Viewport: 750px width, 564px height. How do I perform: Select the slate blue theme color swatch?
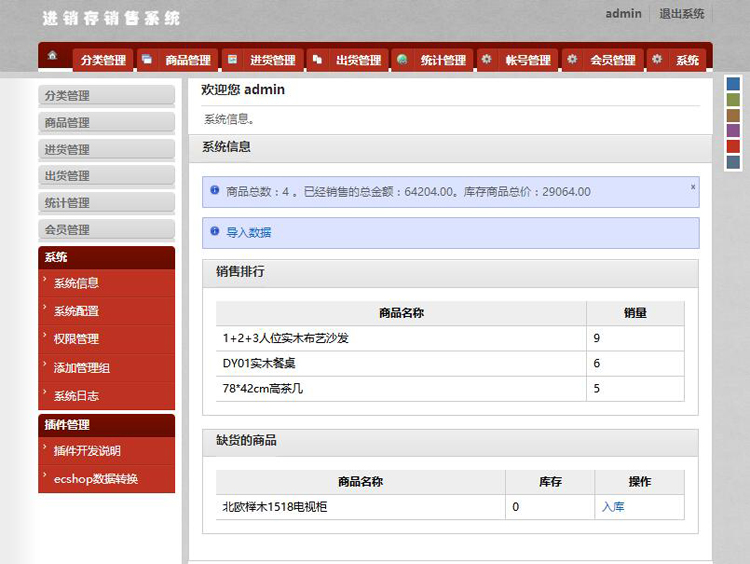click(733, 162)
